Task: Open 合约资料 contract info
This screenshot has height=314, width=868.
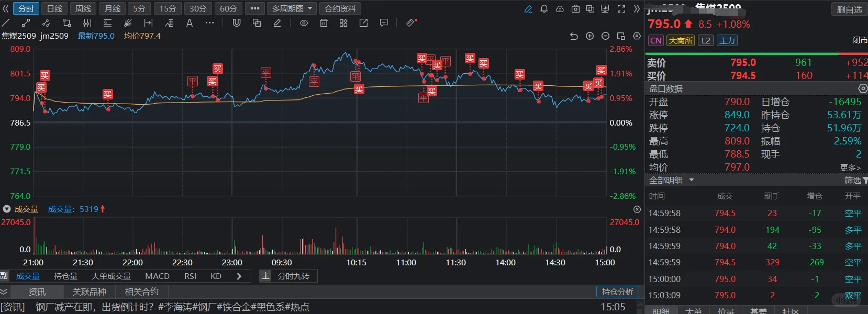Action: coord(340,9)
